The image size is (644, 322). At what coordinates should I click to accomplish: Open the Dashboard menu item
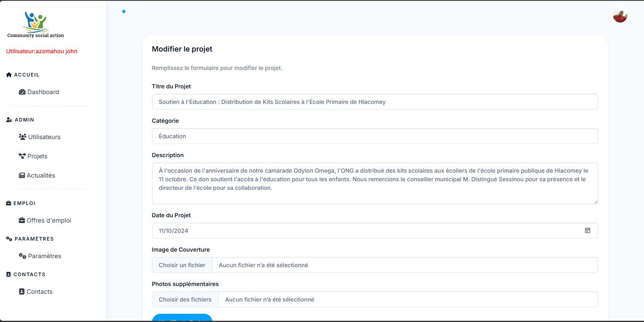tap(43, 92)
